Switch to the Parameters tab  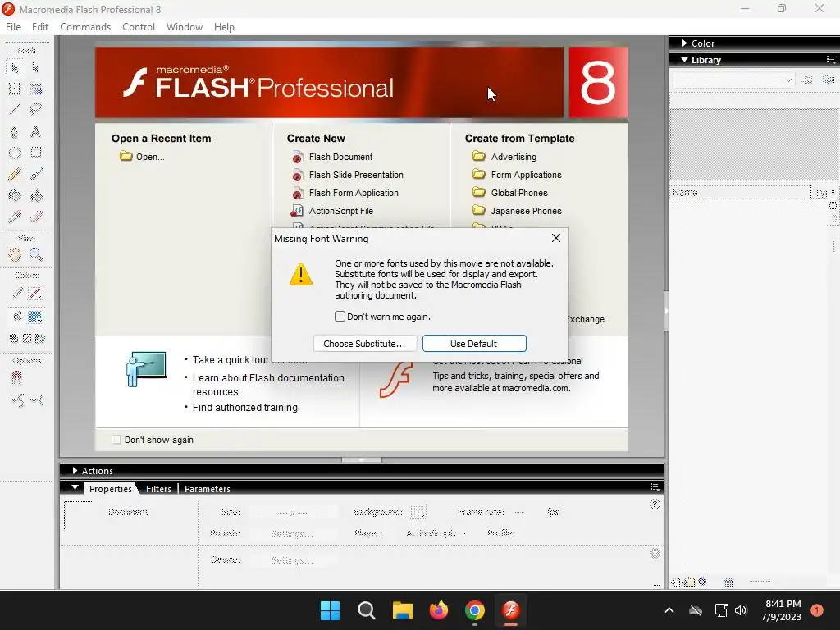(x=208, y=489)
